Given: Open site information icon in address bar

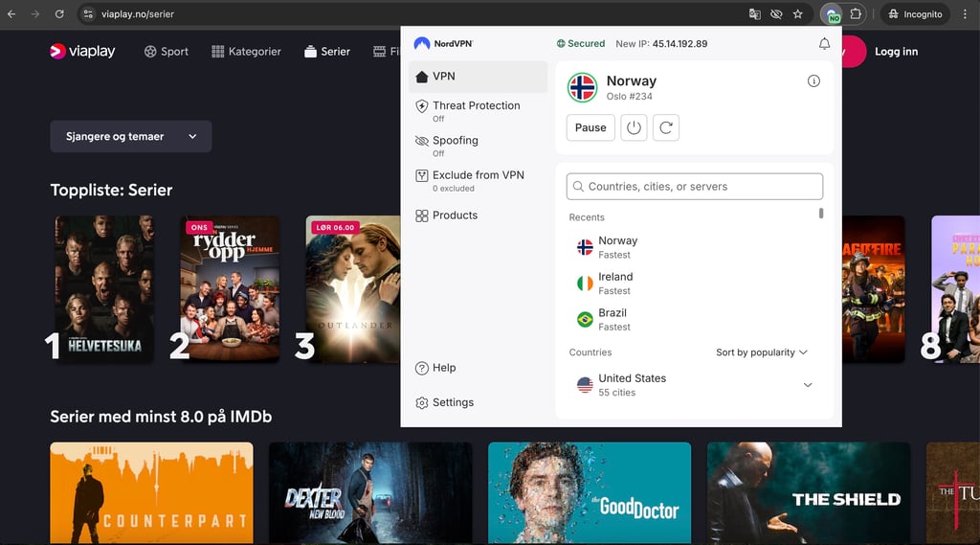Looking at the screenshot, I should coord(88,13).
